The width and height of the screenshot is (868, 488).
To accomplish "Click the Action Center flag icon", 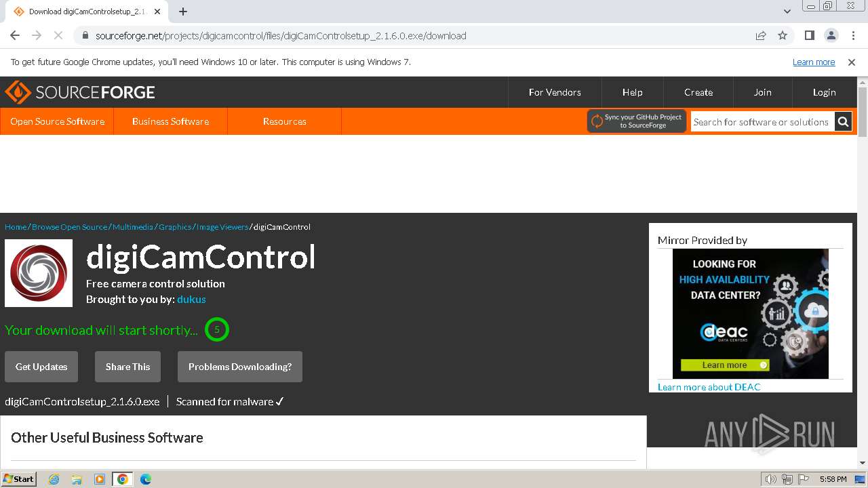I will click(x=804, y=479).
